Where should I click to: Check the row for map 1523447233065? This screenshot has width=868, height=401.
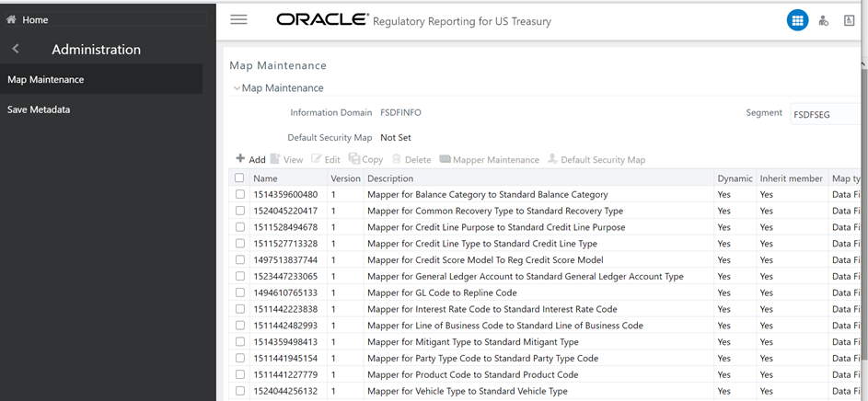(239, 276)
